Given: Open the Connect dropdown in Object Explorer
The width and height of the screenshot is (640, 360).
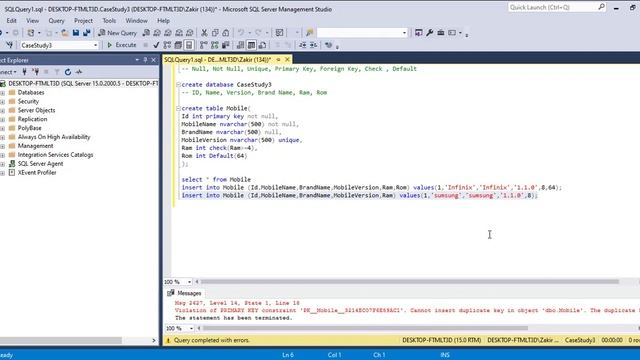Looking at the screenshot, I should click(x=8, y=72).
